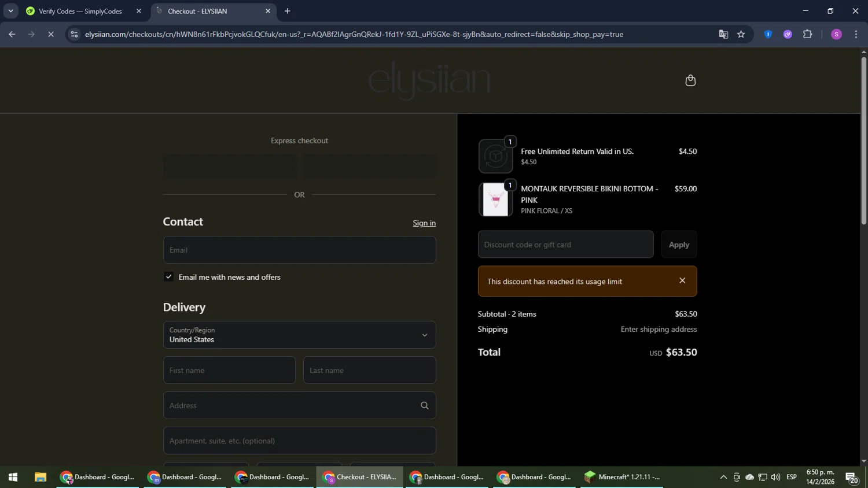Screen dimensions: 868x488
Task: Click the blue password manager extension icon
Action: pos(768,34)
